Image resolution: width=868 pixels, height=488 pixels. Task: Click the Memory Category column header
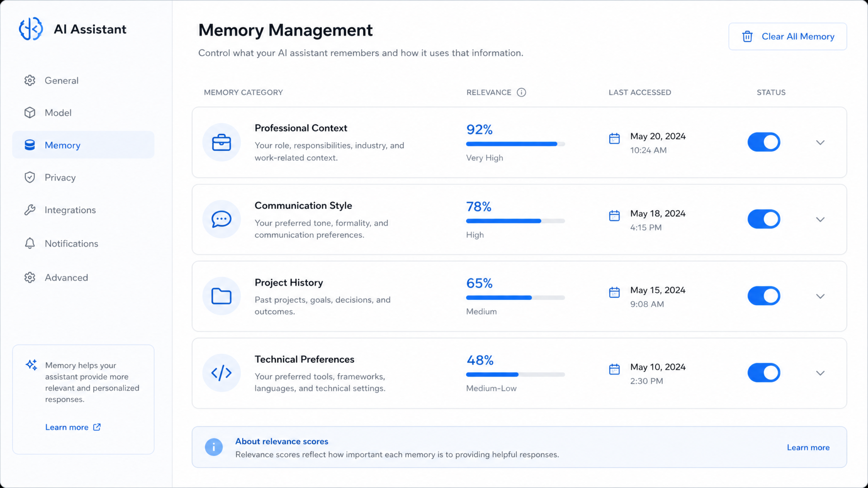click(x=243, y=92)
